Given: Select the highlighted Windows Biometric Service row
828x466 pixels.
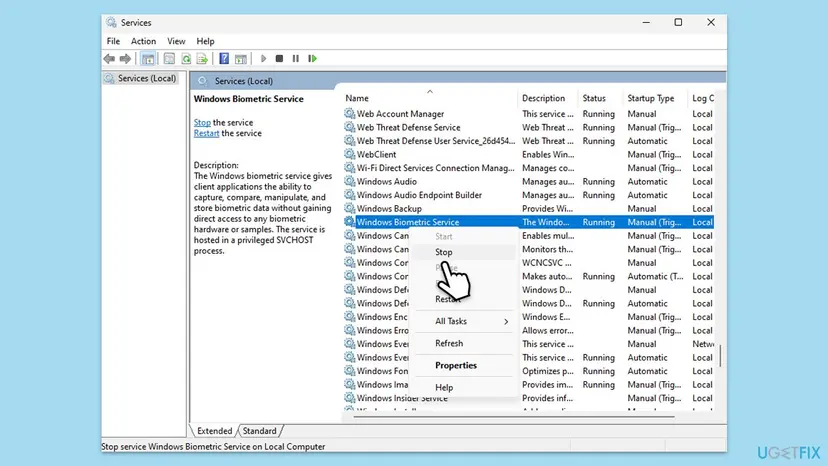Looking at the screenshot, I should [528, 222].
